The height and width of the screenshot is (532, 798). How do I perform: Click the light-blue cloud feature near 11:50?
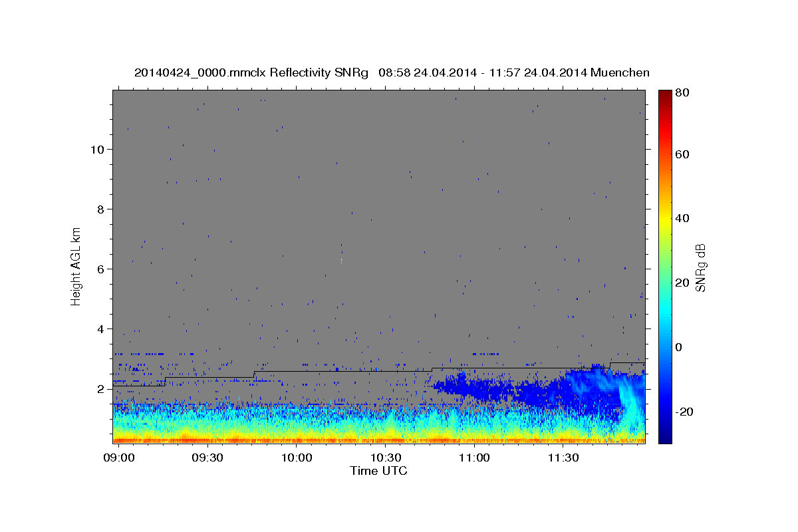[628, 399]
